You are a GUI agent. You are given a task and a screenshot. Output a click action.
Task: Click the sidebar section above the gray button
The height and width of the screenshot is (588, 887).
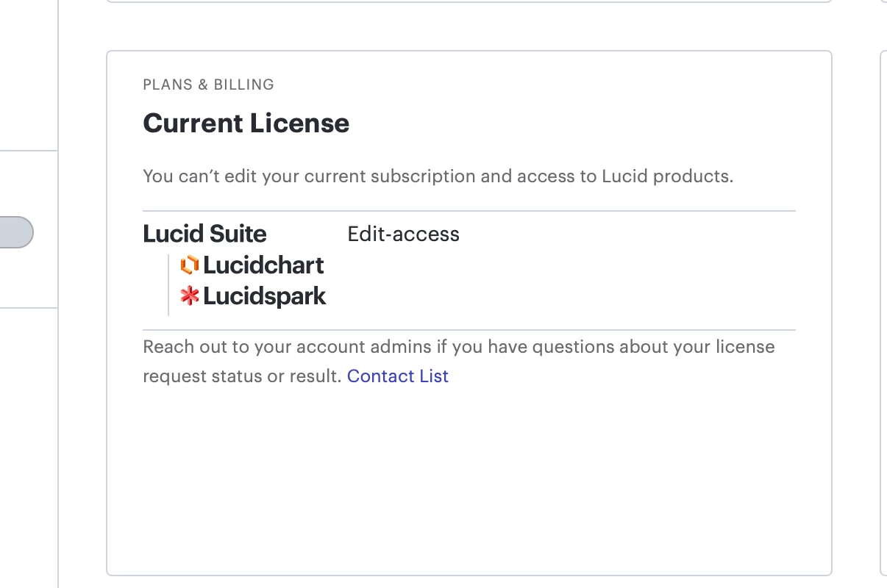[29, 75]
